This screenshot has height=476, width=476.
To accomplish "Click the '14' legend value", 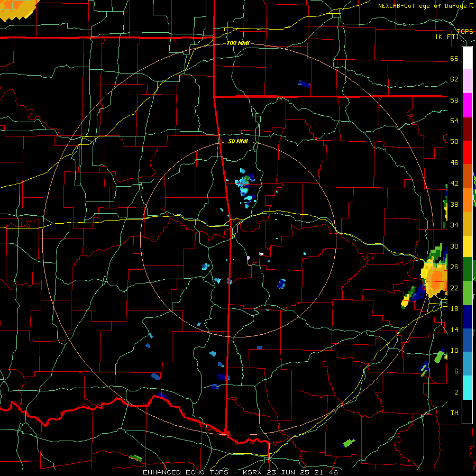I will [x=454, y=329].
